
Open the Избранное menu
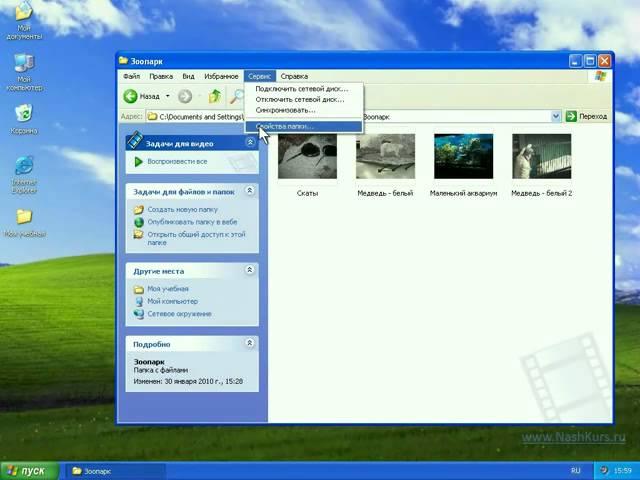221,76
